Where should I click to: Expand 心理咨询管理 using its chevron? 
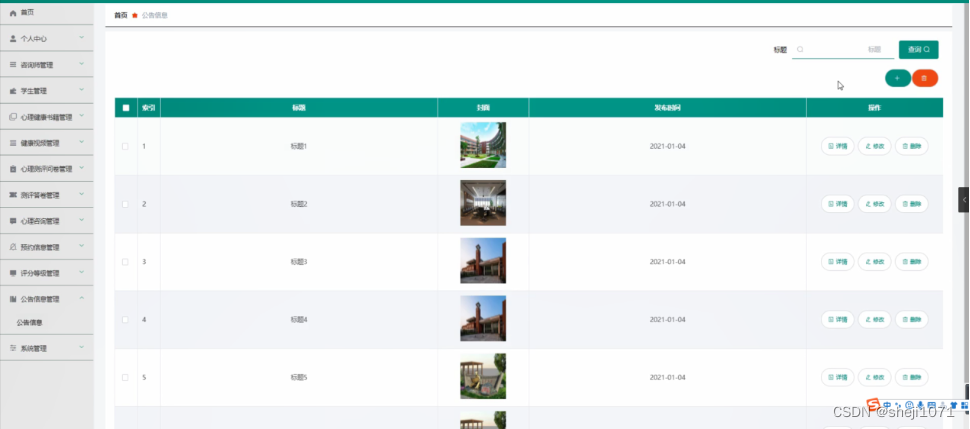pyautogui.click(x=82, y=220)
